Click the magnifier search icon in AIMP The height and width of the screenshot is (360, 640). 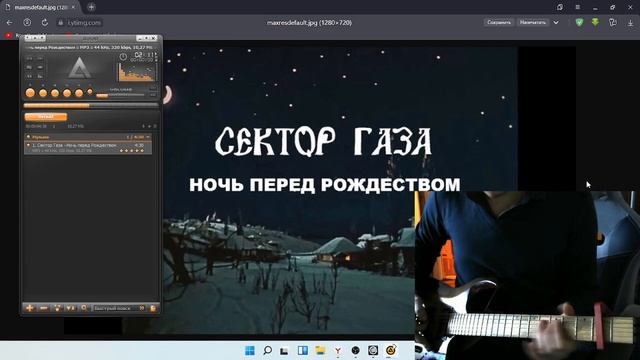(84, 308)
